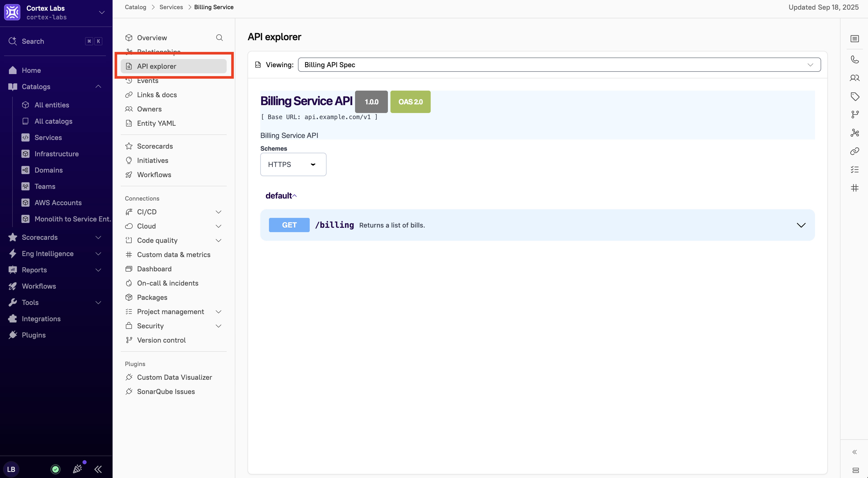Click the tag icon in right rail

[x=855, y=97]
